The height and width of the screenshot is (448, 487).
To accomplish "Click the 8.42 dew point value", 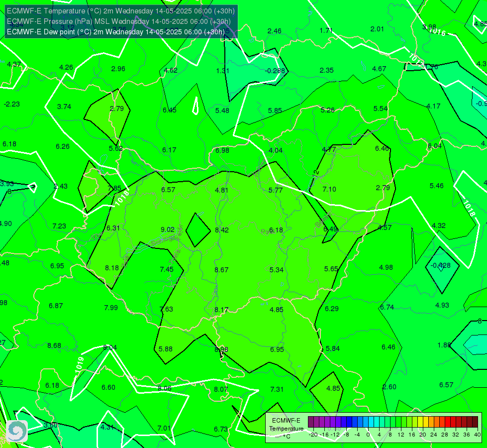I will point(222,230).
